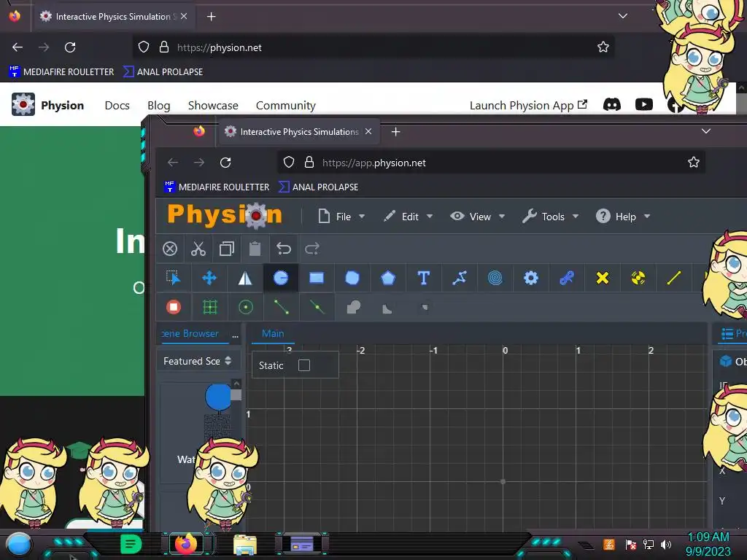Screen dimensions: 747x560
Task: Click the app.physion.net address bar
Action: pos(491,163)
